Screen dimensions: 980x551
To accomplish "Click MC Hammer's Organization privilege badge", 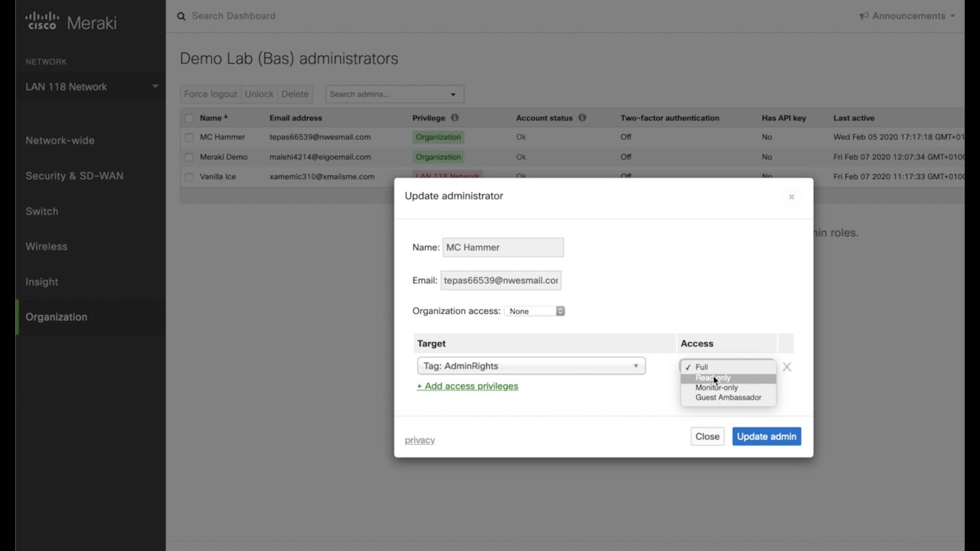I will click(439, 137).
